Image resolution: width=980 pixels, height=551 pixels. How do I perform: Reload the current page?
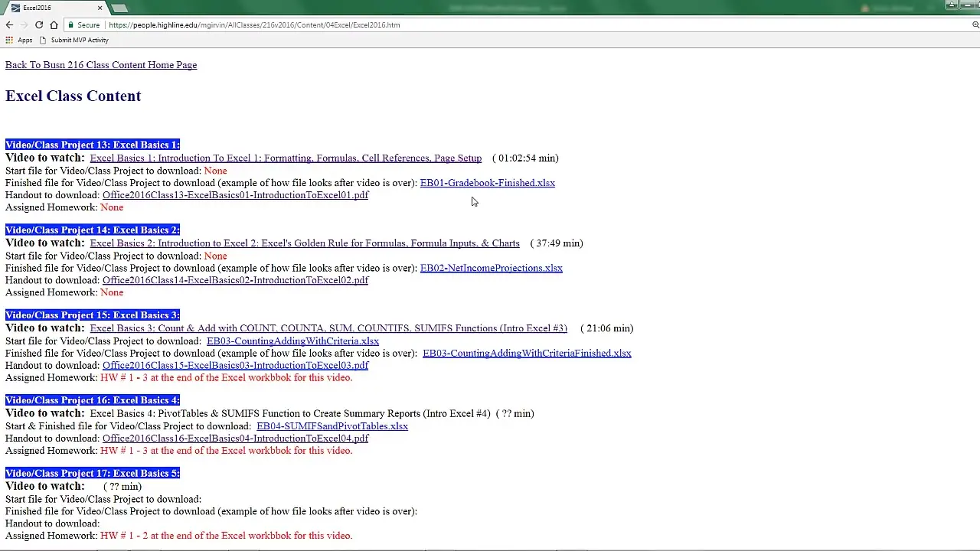[39, 24]
